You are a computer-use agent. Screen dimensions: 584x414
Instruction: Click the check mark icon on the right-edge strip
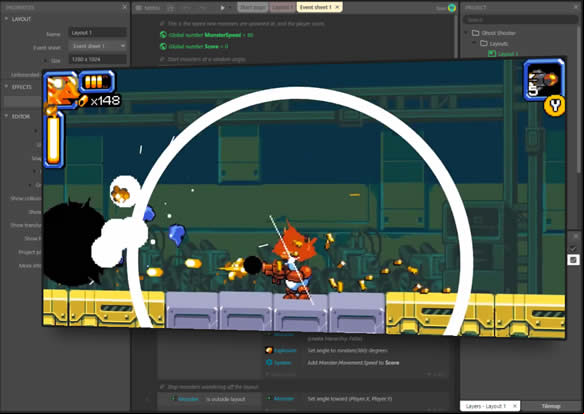[x=574, y=248]
